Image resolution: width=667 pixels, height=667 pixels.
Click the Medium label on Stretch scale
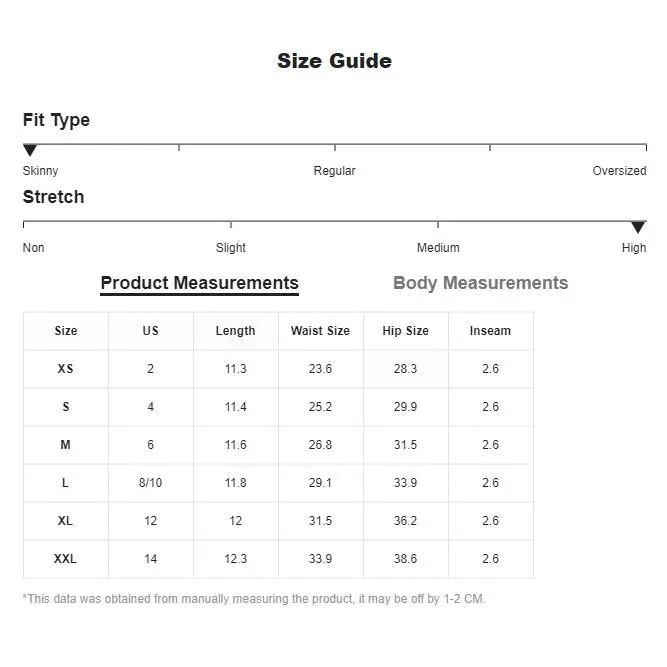pos(438,248)
